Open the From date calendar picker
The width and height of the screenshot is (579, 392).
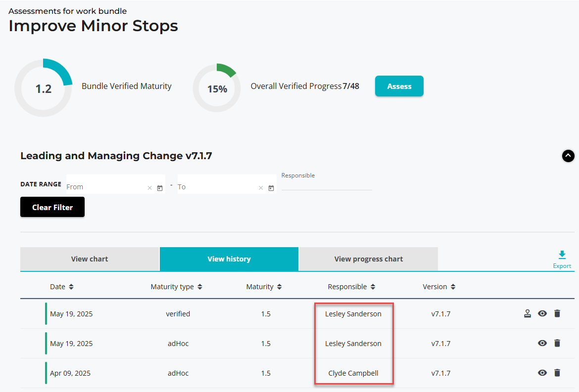point(160,188)
